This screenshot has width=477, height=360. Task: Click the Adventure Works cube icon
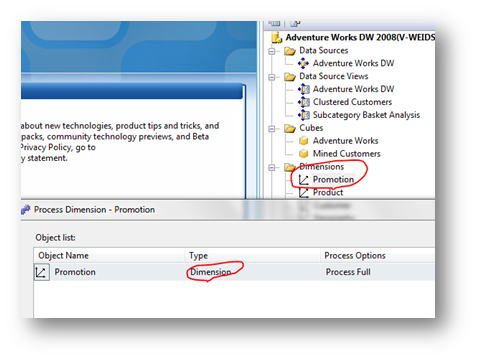(x=303, y=141)
